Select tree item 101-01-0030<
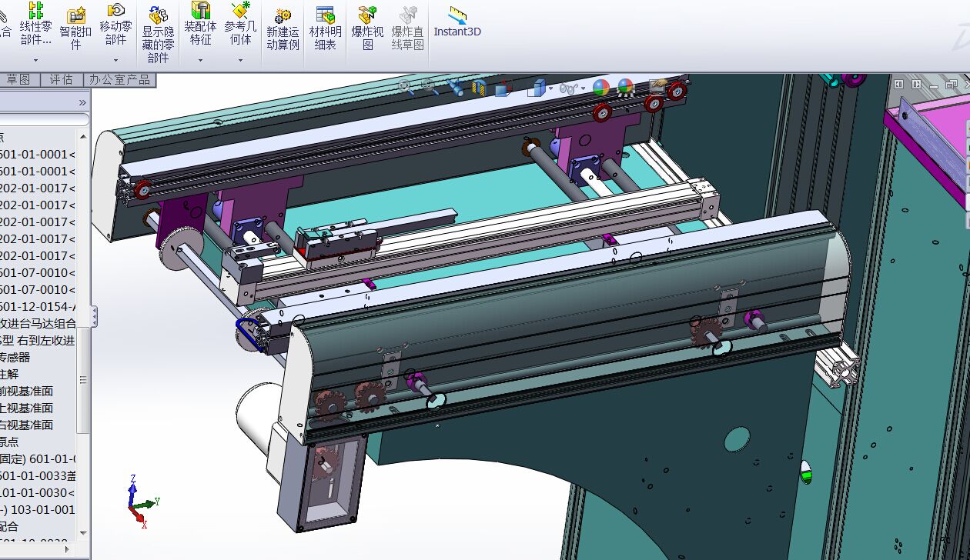 [38, 492]
